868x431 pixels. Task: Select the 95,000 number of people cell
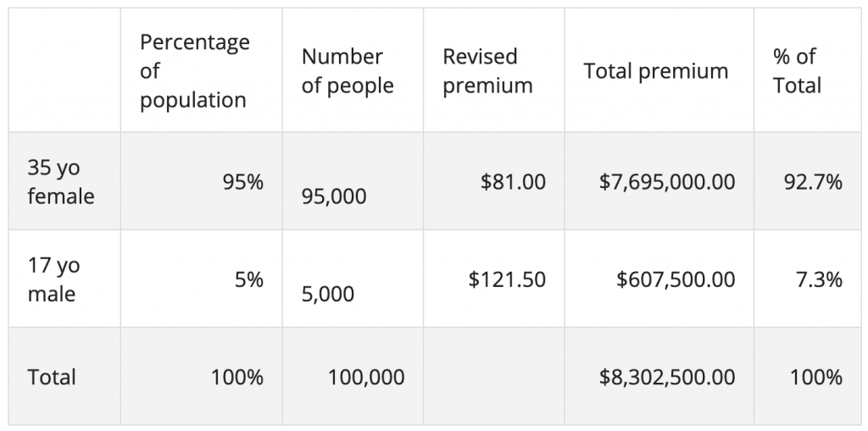335,196
